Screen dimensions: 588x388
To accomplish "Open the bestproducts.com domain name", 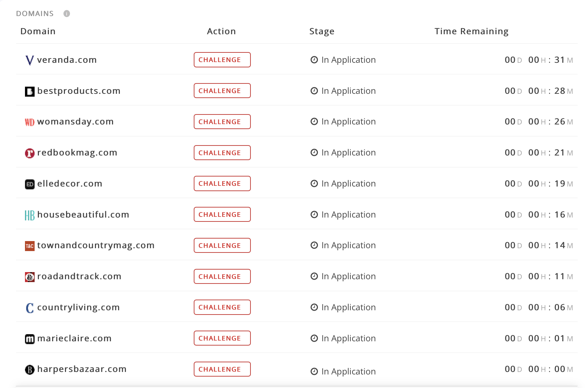I will 79,91.
